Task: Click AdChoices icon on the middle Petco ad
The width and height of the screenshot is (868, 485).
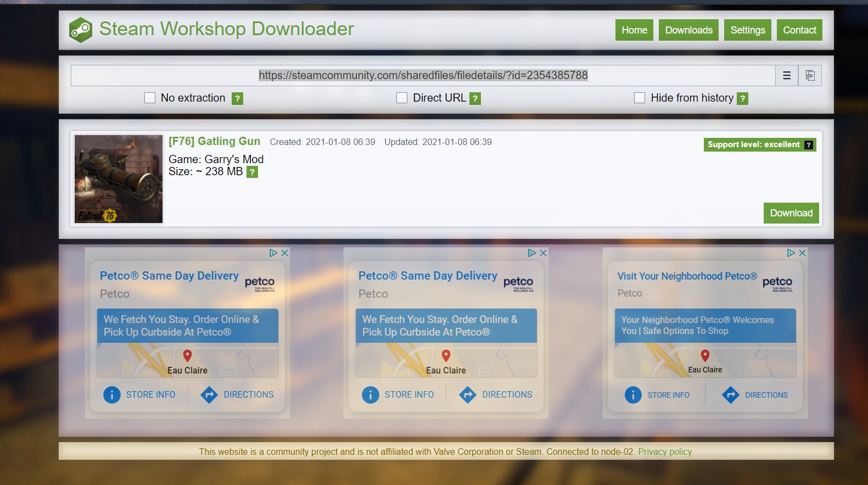Action: pos(532,253)
